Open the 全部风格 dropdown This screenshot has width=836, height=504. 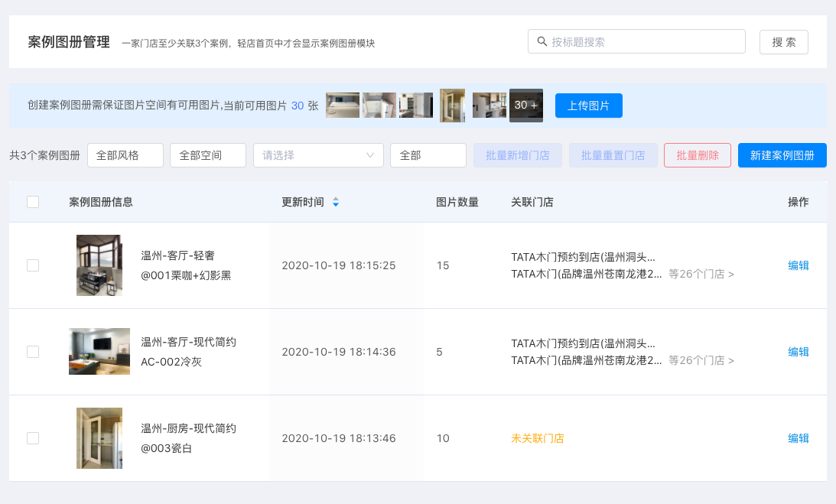[125, 155]
